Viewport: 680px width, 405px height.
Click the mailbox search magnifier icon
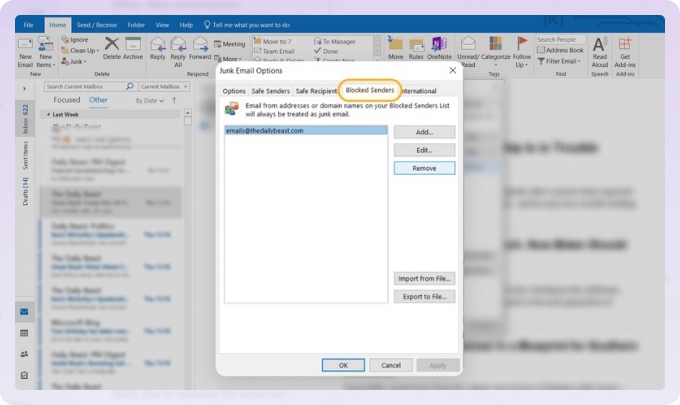tap(130, 86)
